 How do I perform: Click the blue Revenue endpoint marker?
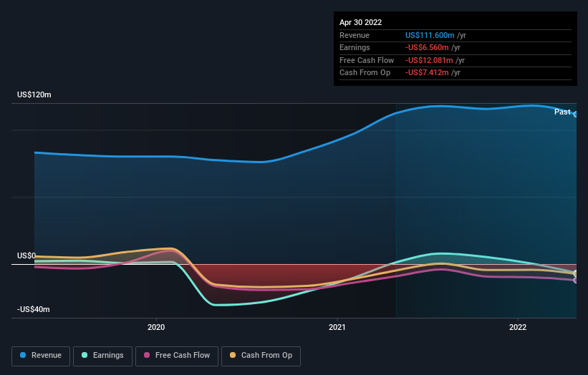pyautogui.click(x=576, y=115)
